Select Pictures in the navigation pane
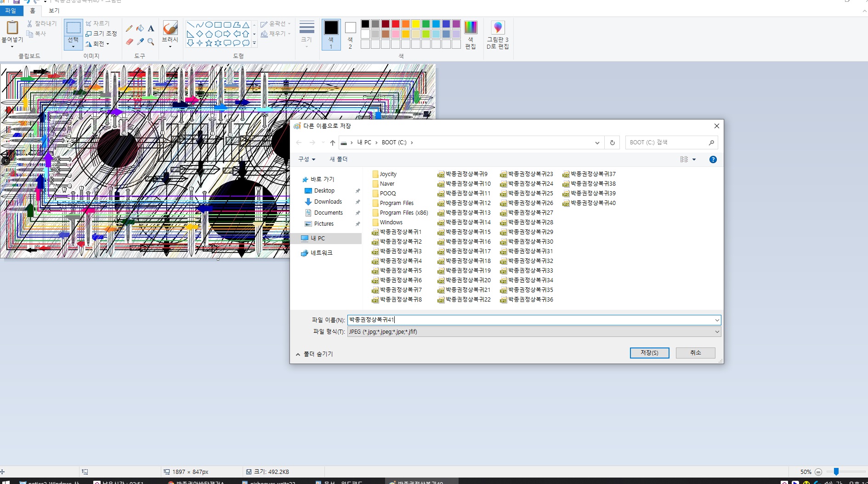This screenshot has width=868, height=484. (x=324, y=224)
